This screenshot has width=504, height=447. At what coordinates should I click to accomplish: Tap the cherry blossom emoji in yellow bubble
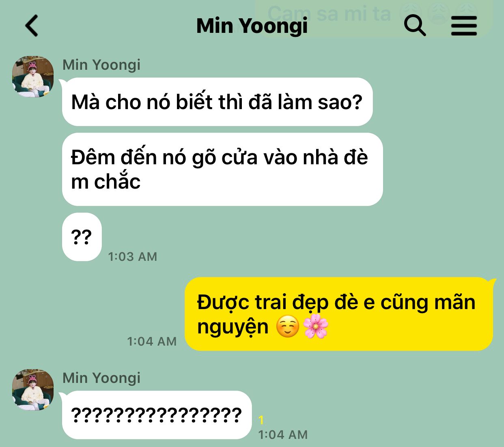(x=316, y=327)
